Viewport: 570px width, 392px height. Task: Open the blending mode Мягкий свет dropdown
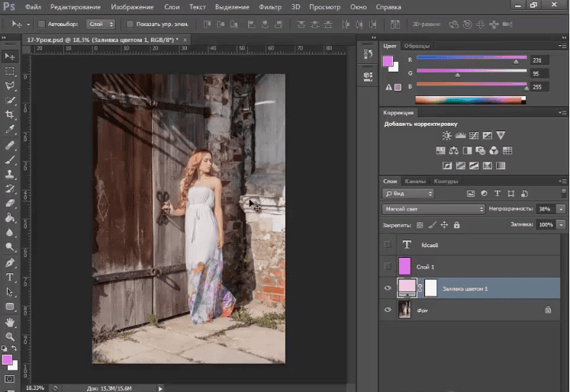coord(433,209)
